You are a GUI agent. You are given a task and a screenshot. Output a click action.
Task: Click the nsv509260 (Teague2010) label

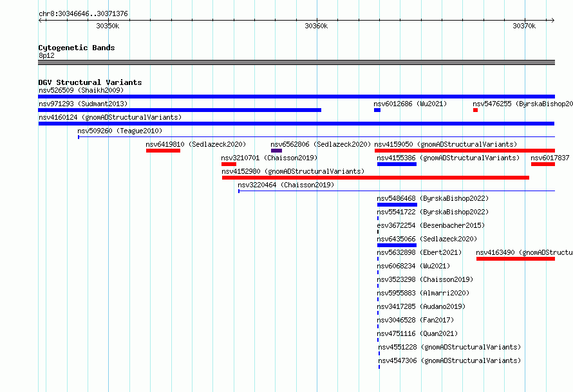120,131
